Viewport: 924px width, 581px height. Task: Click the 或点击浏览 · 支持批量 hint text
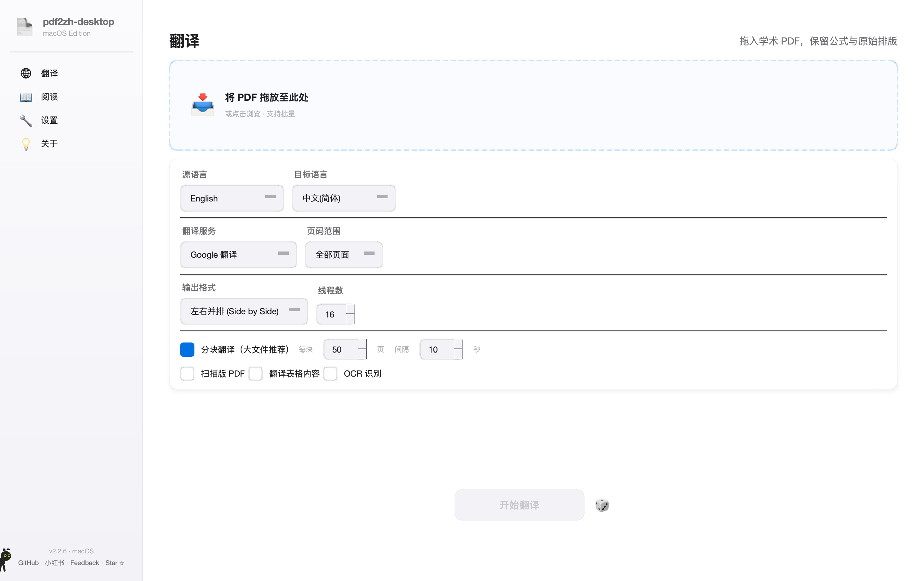tap(260, 113)
